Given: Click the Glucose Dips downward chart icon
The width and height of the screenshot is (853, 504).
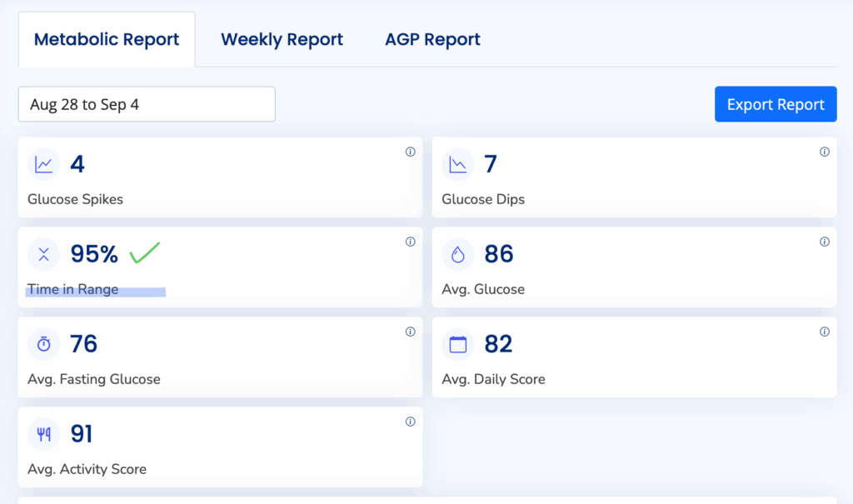Looking at the screenshot, I should 457,165.
